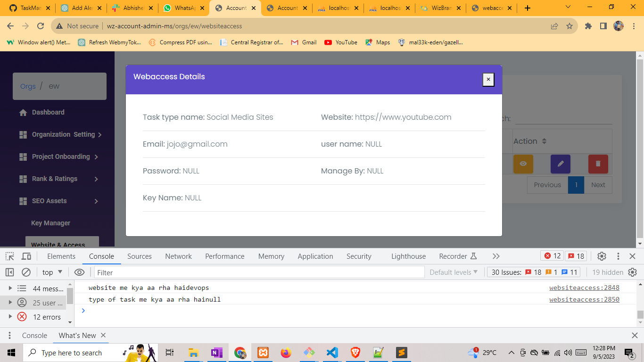Open the top JavaScript context dropdown
The height and width of the screenshot is (362, 644).
click(x=52, y=272)
